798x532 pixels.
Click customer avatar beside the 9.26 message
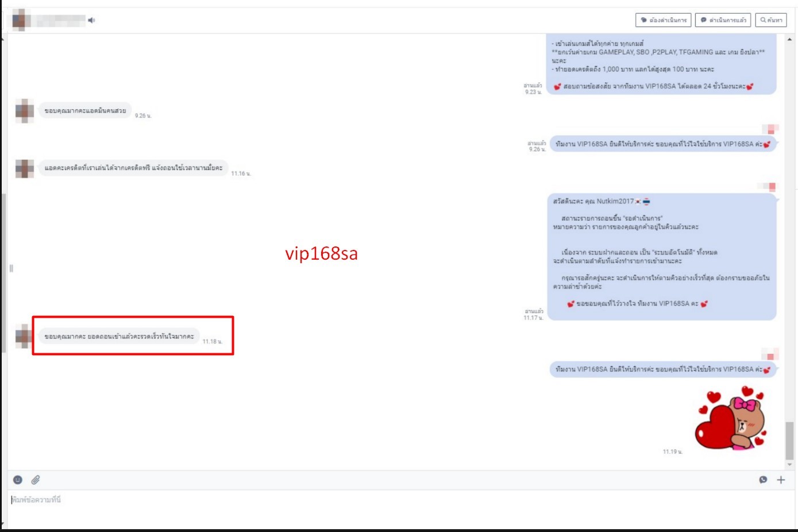[x=25, y=110]
